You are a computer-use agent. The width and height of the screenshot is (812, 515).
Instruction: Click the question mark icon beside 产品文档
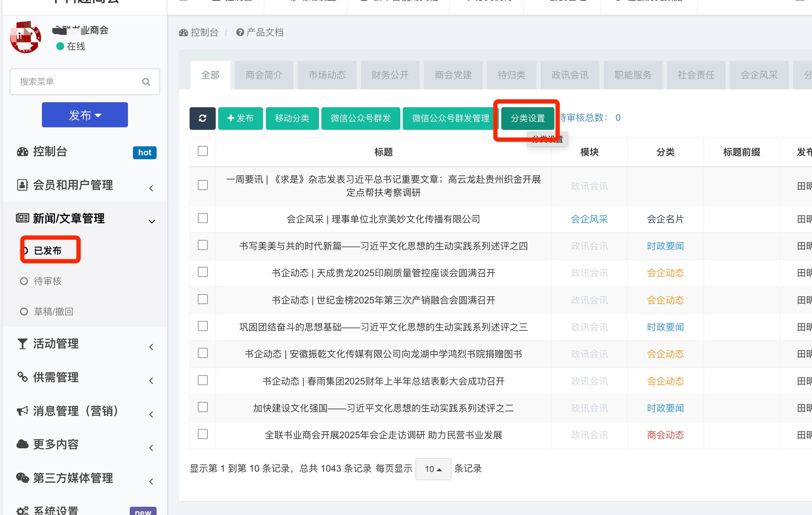tap(240, 33)
